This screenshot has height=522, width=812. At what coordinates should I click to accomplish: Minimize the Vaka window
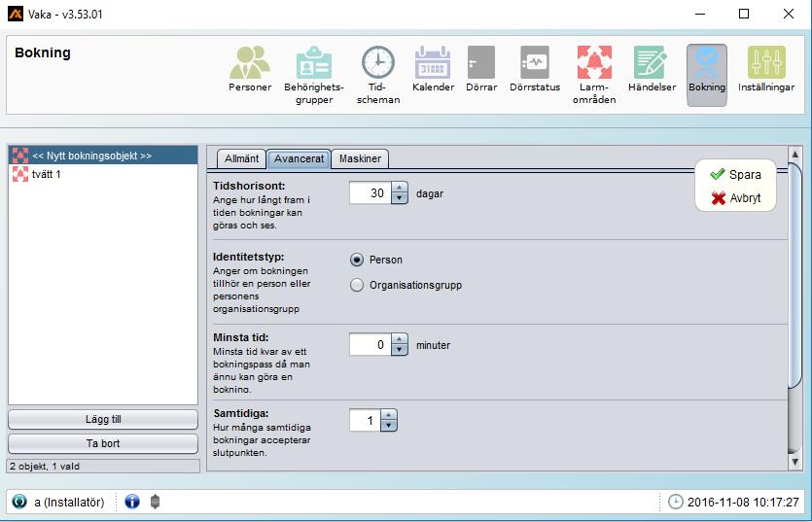pos(700,14)
